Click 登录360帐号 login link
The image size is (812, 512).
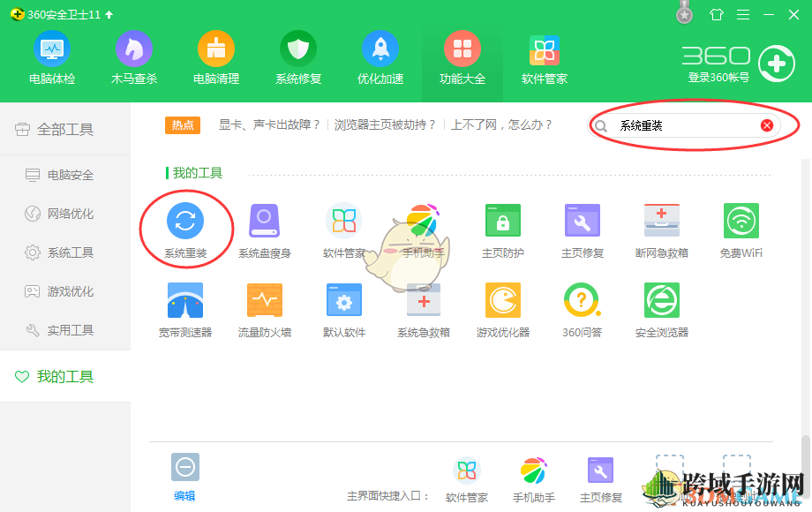coord(718,78)
